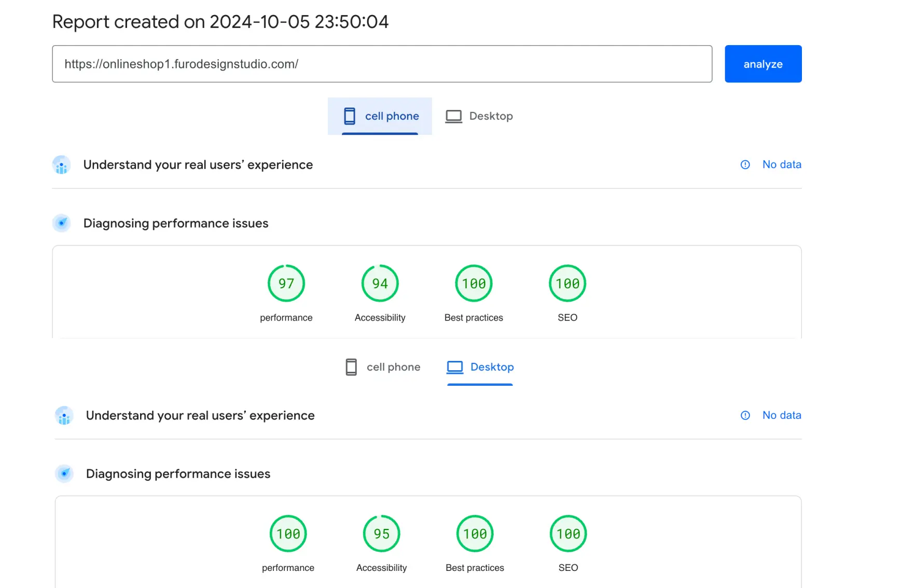Screen dimensions: 901x588
Task: Click the blue analyze button
Action: click(x=763, y=64)
